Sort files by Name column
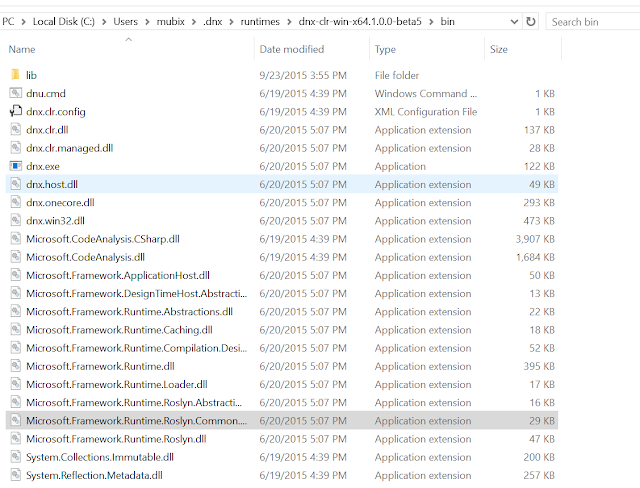 (129, 49)
